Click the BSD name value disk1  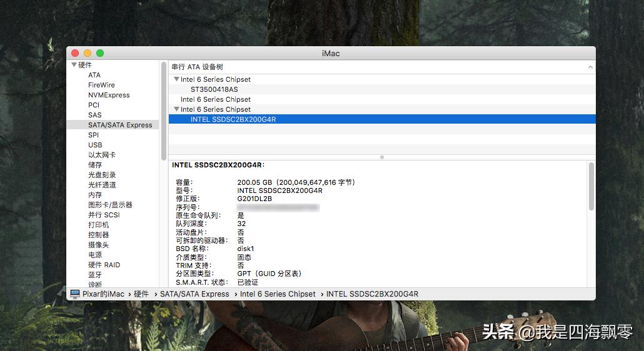pyautogui.click(x=246, y=249)
